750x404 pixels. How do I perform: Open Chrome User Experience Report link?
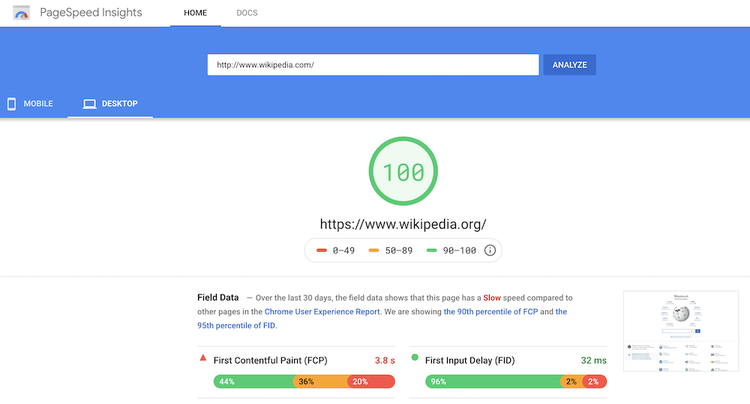click(x=322, y=312)
